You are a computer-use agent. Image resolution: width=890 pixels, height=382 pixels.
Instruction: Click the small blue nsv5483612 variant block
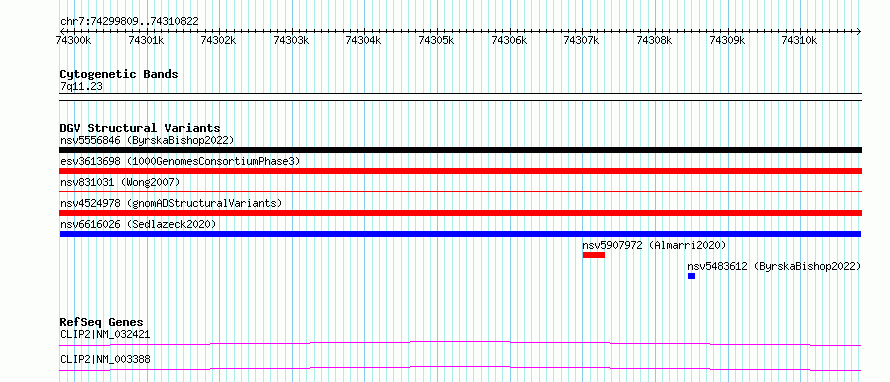click(x=691, y=276)
